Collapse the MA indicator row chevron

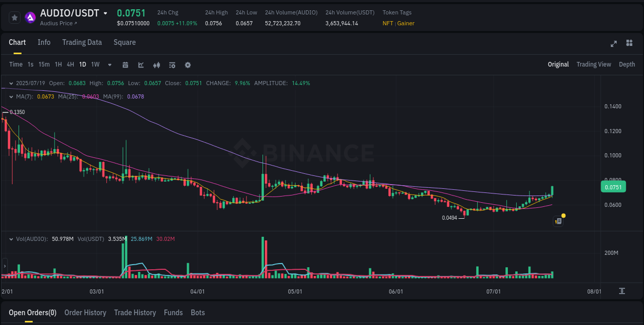pyautogui.click(x=10, y=96)
